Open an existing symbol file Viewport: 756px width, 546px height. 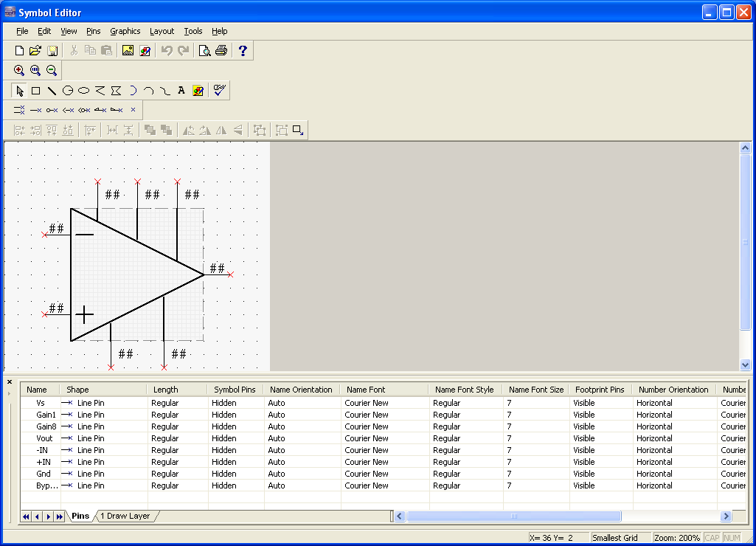(35, 51)
